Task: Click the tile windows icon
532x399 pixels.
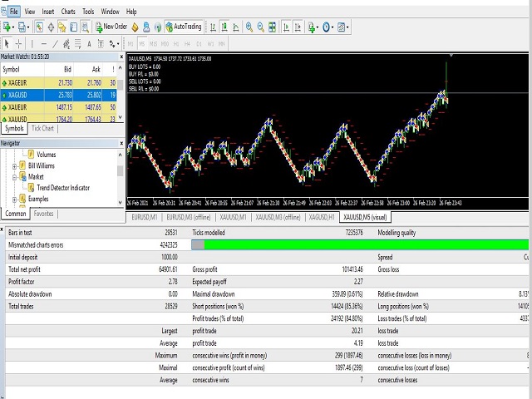Action: pos(272,27)
